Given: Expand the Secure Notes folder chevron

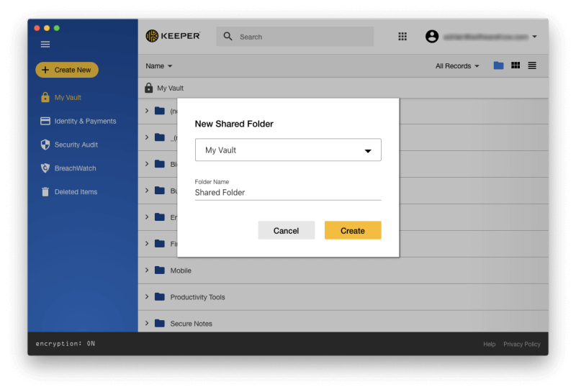Looking at the screenshot, I should point(147,323).
